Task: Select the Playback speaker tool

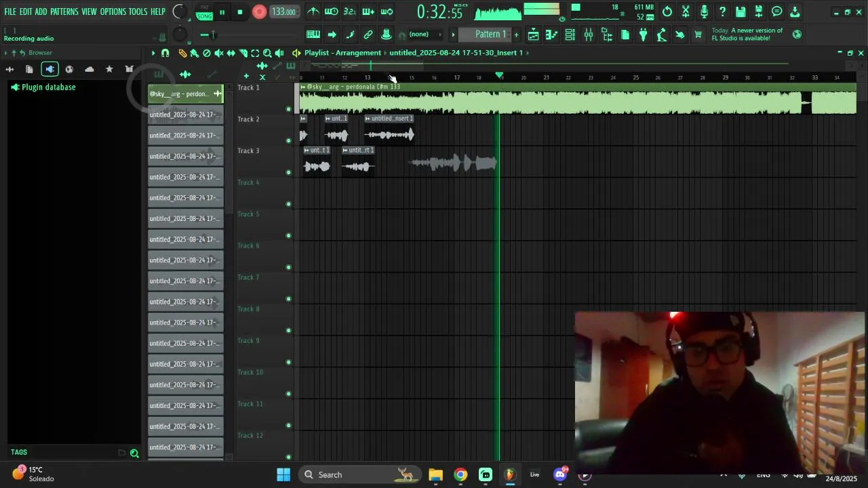Action: click(x=279, y=53)
